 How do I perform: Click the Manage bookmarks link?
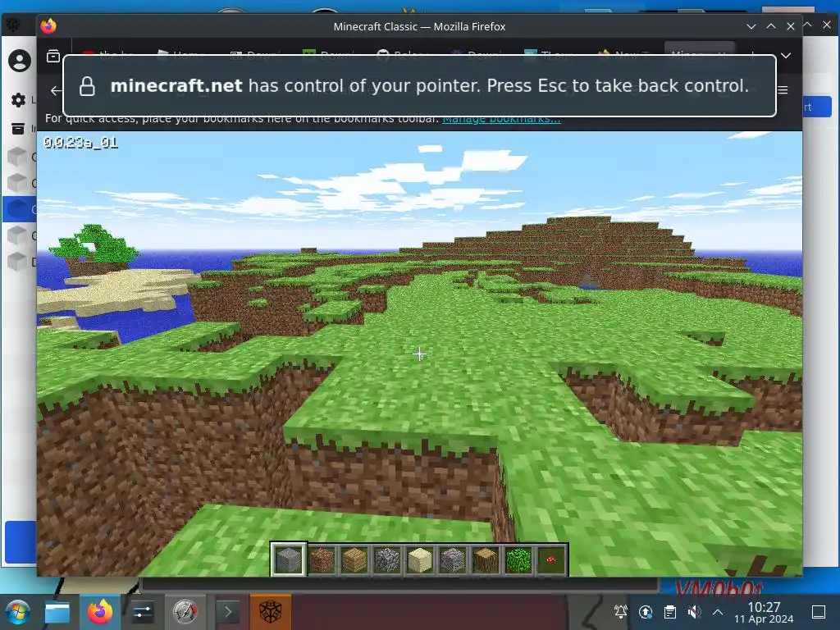coord(501,119)
